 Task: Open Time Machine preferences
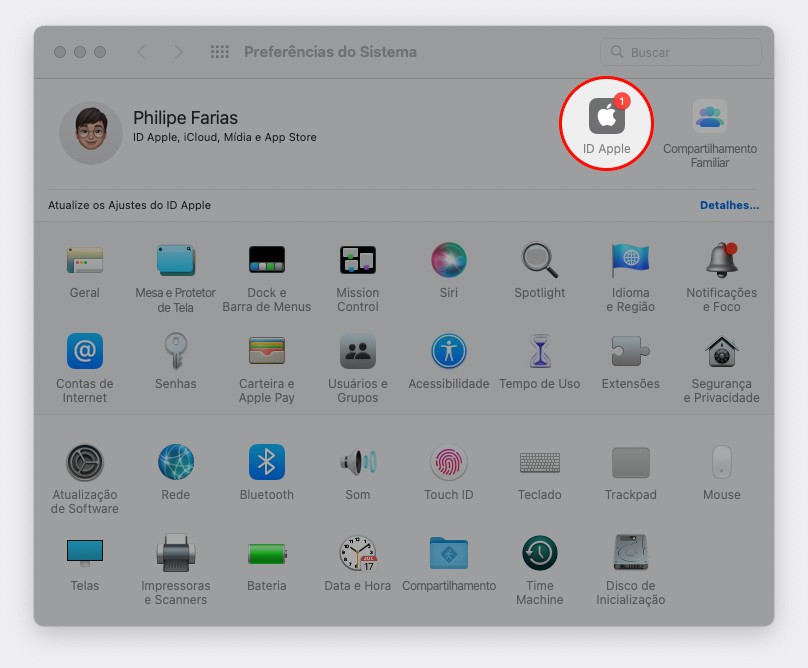tap(540, 553)
